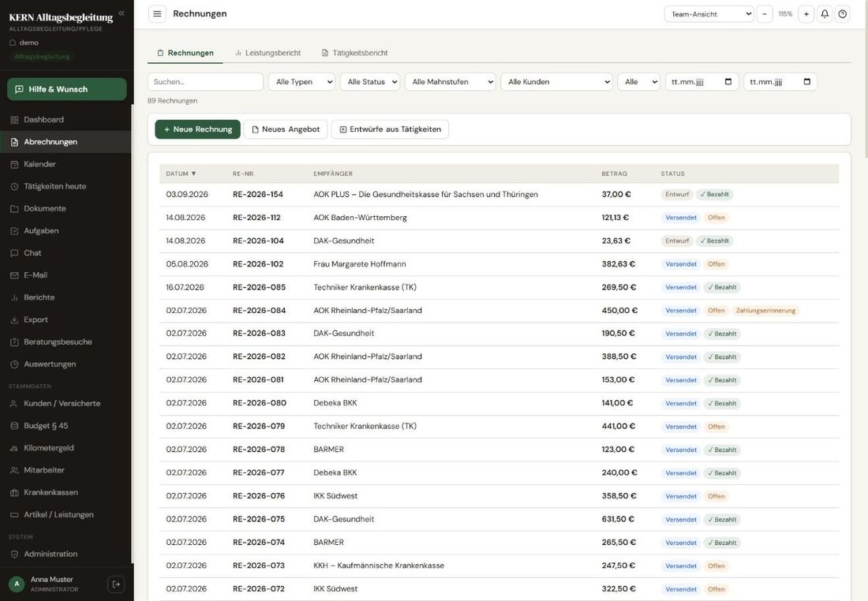The image size is (868, 601).
Task: Open invoice RE-2026-154
Action: click(x=257, y=194)
